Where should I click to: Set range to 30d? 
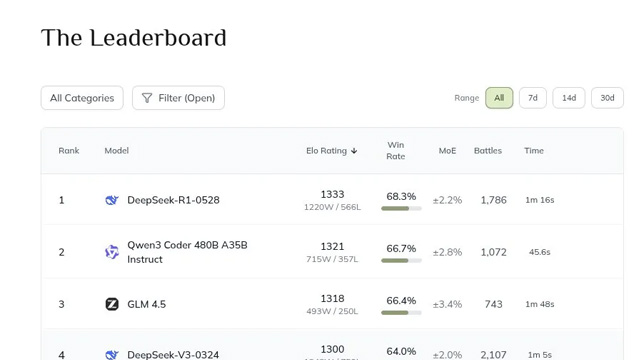click(x=607, y=98)
